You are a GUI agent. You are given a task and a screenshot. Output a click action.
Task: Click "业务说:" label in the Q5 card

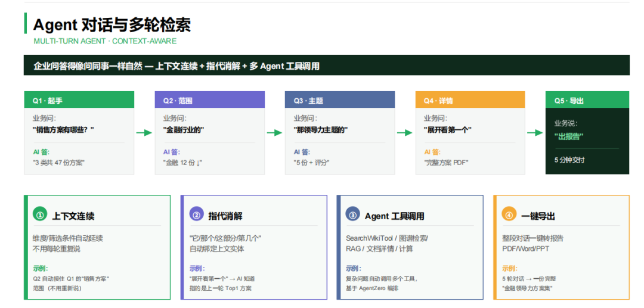click(x=566, y=123)
